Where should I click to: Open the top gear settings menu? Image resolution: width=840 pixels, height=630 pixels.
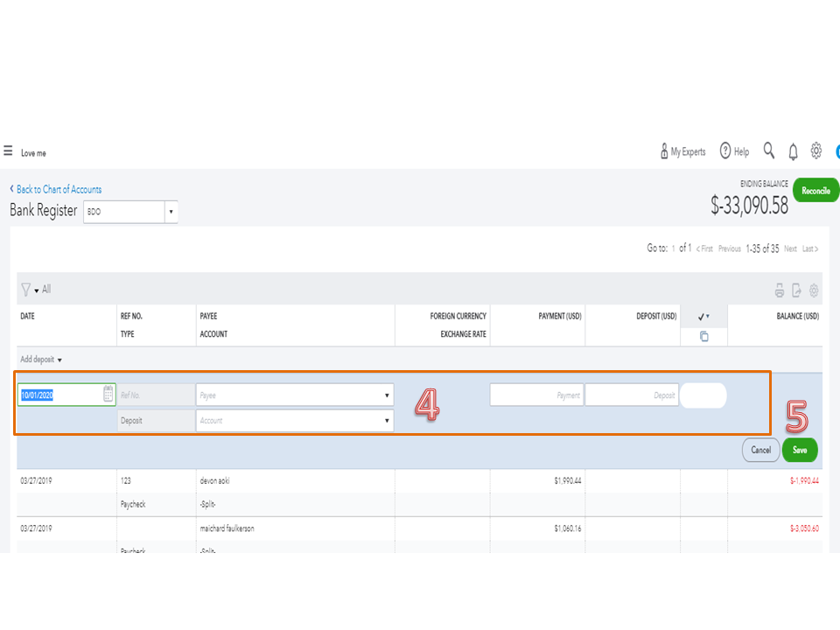pos(815,151)
